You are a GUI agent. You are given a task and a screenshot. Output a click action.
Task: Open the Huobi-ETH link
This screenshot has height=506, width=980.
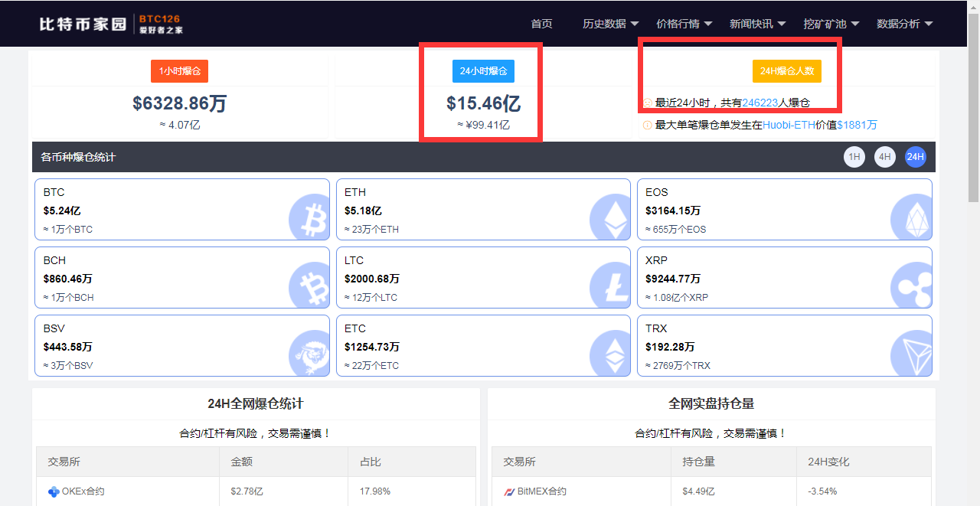[789, 125]
